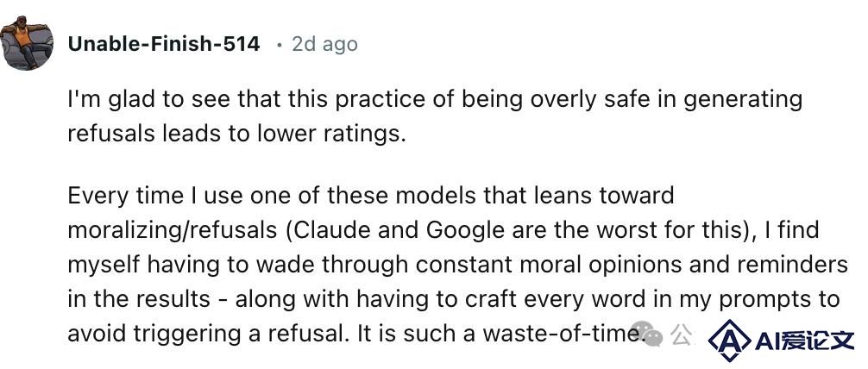
Task: Click the phrase 'moralizing/refusals' in the comment
Action: [173, 230]
